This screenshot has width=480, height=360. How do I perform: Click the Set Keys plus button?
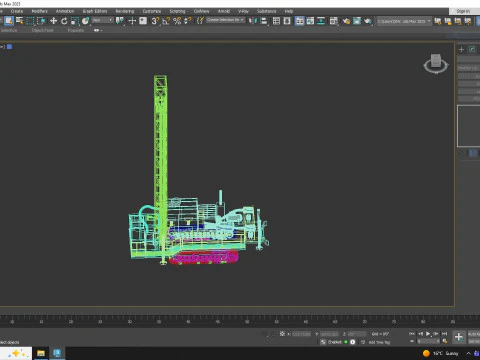point(459,337)
